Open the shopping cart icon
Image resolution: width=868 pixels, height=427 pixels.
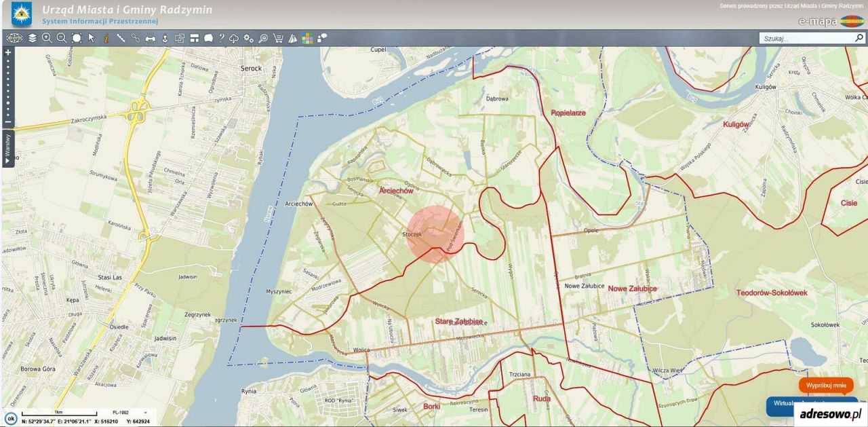coord(278,38)
